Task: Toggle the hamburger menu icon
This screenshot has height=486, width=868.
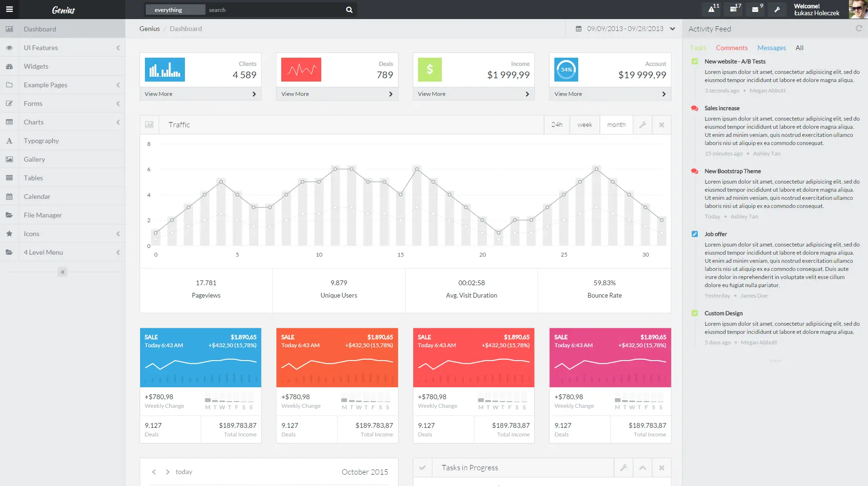Action: 9,10
